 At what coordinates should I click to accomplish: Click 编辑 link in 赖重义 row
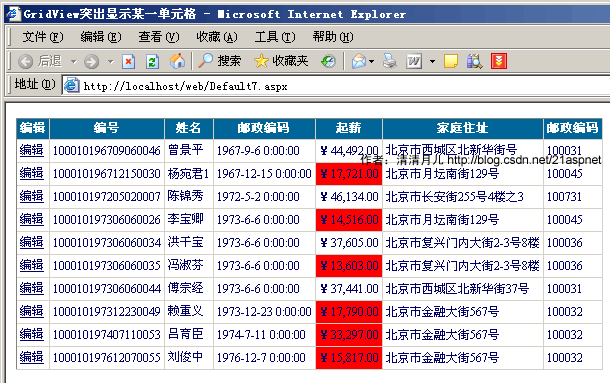click(32, 311)
